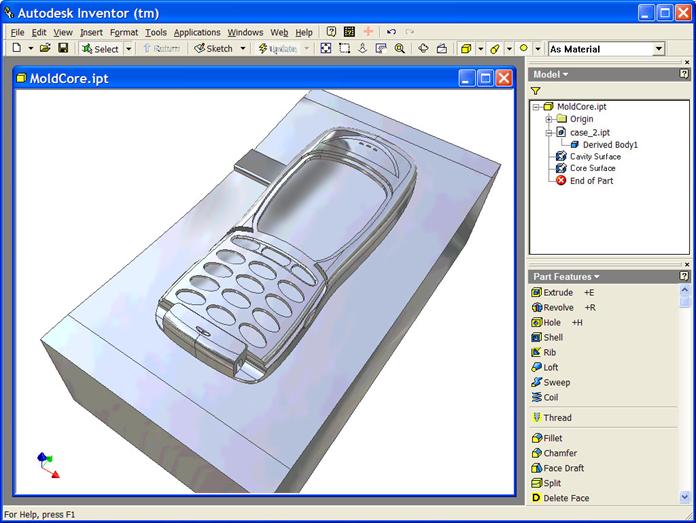This screenshot has width=696, height=523.
Task: Open the As Material style dropdown
Action: [x=658, y=49]
